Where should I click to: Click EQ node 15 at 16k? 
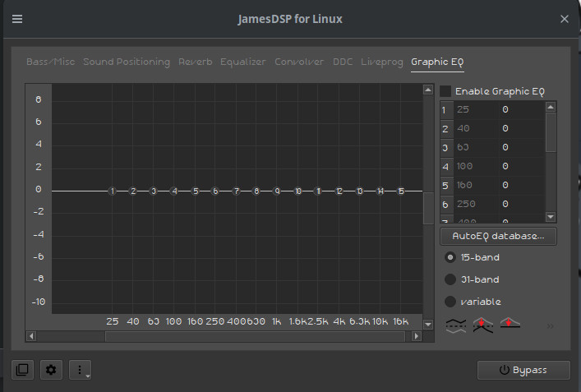click(x=400, y=191)
